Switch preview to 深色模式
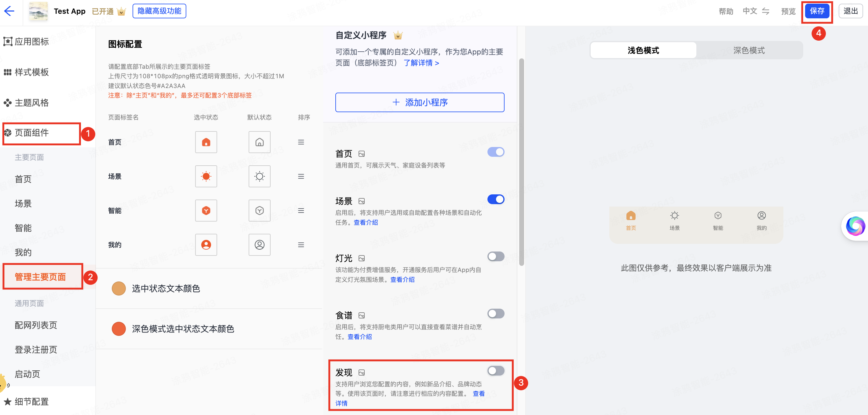Viewport: 868px width, 415px height. [749, 50]
